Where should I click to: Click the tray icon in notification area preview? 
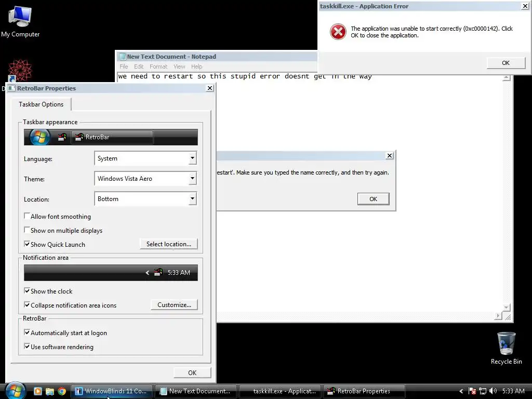[x=158, y=272]
